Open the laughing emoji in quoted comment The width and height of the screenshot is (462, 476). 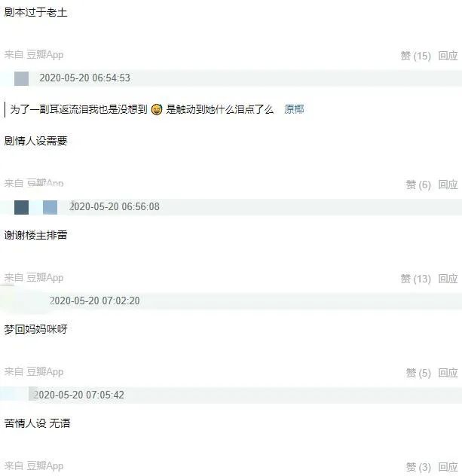tap(157, 109)
